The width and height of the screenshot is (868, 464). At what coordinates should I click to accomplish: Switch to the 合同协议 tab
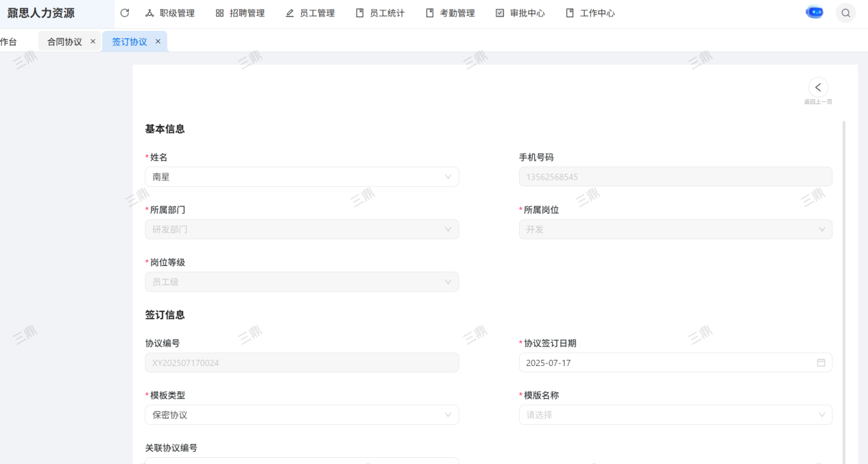[64, 42]
